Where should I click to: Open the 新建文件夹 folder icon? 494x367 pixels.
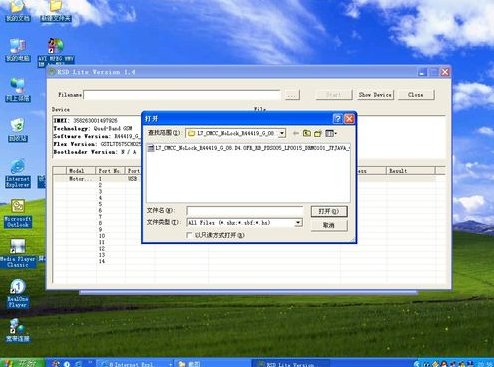pyautogui.click(x=56, y=11)
